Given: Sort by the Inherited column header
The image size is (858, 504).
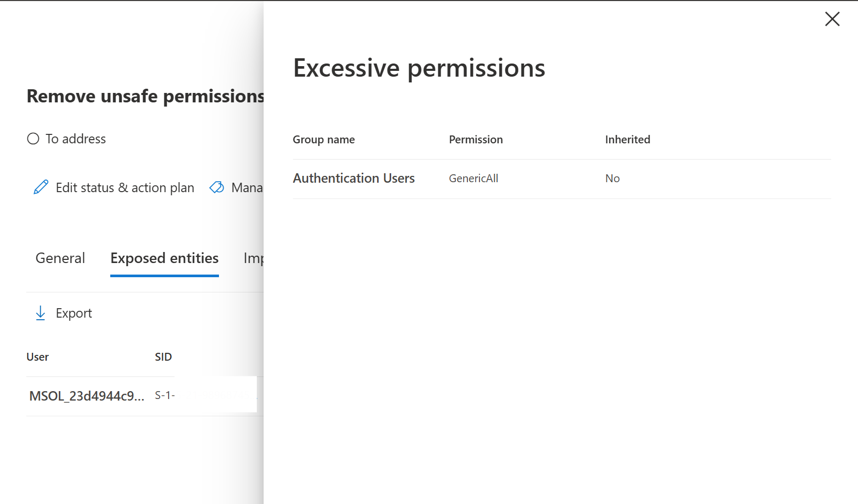Looking at the screenshot, I should click(627, 140).
